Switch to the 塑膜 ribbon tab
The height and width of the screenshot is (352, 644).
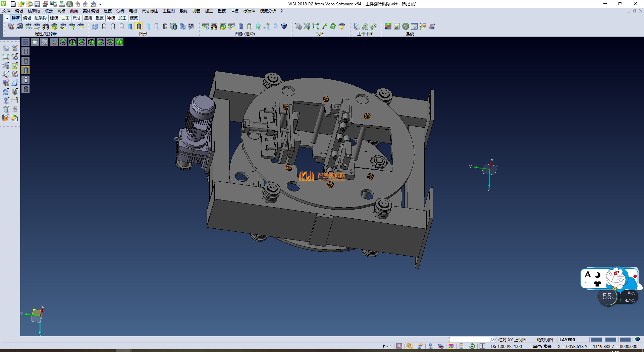(x=100, y=18)
